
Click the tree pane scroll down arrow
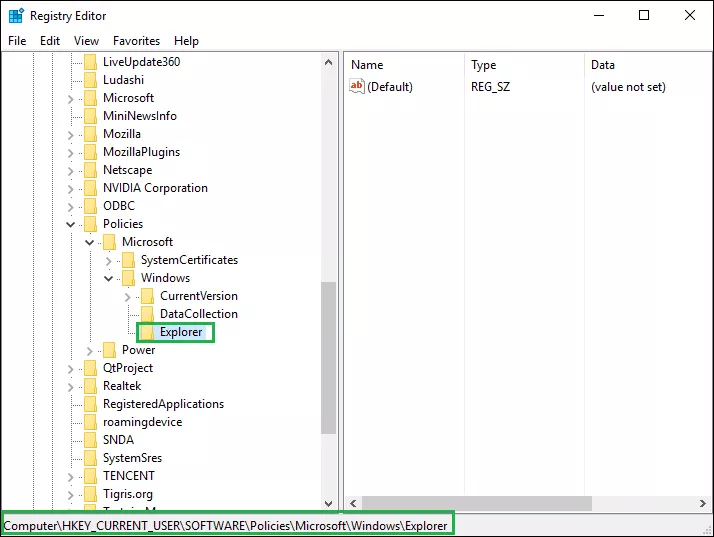[329, 503]
